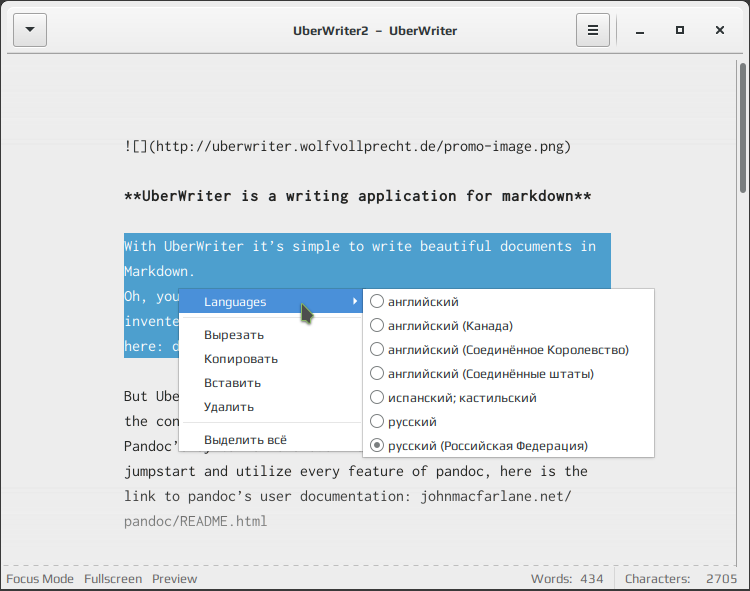Viewport: 750px width, 591px height.
Task: Select английский (Канада) language option
Action: [508, 326]
